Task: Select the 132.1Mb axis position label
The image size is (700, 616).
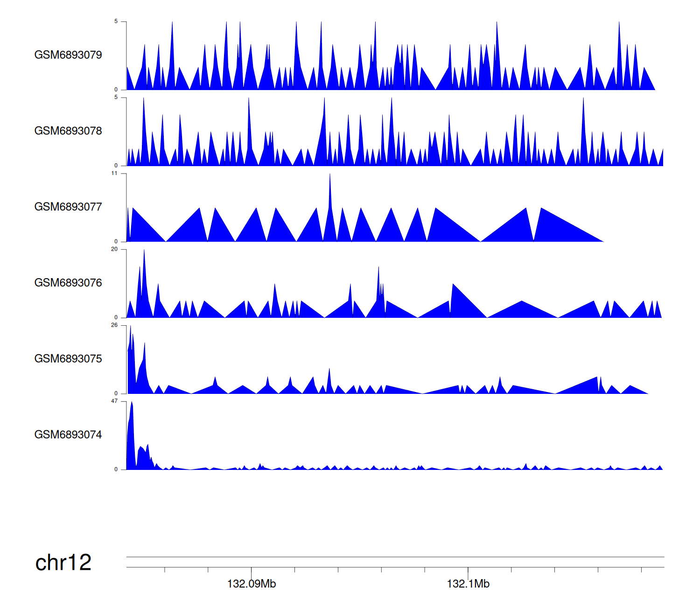Action: pos(468,584)
